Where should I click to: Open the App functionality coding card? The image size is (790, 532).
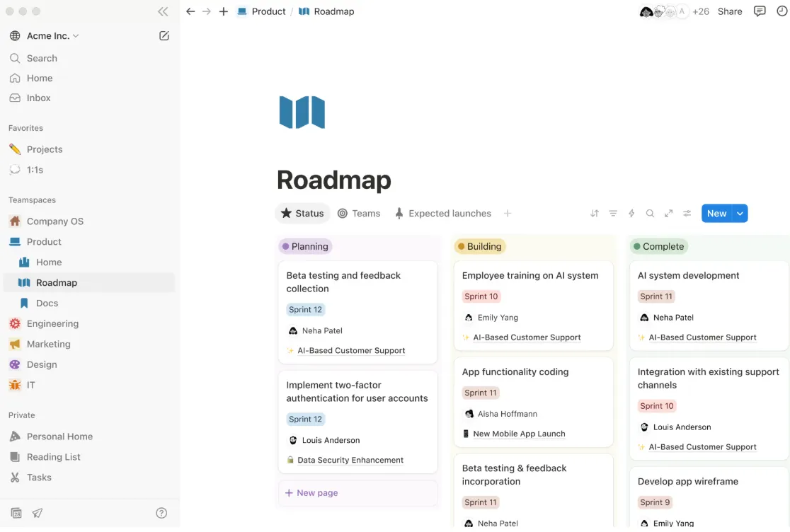[515, 372]
